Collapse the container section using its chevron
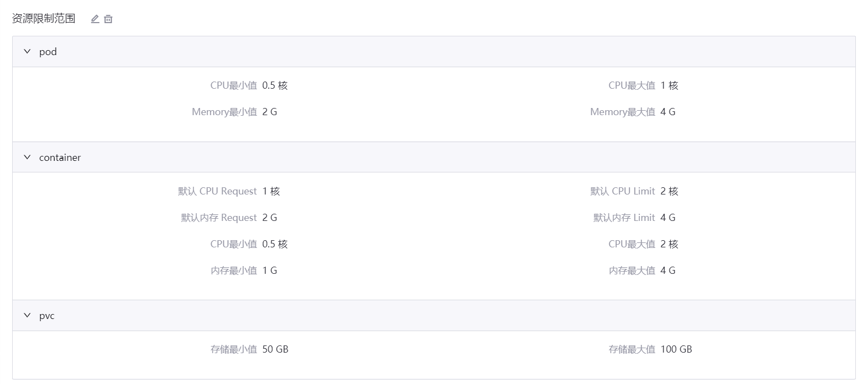868x384 pixels. 26,157
